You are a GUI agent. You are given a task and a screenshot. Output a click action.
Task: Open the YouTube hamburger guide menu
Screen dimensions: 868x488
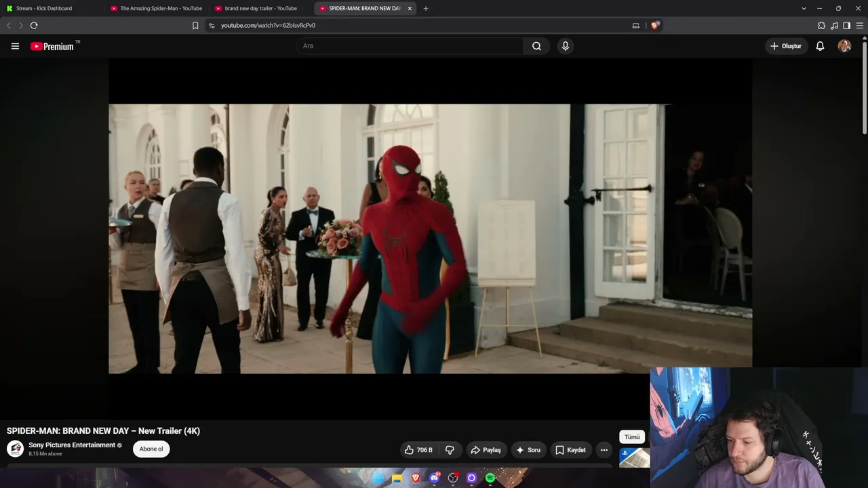click(15, 46)
